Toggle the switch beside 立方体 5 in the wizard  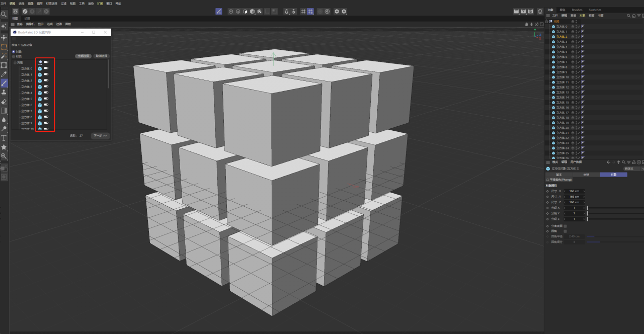[x=45, y=99]
